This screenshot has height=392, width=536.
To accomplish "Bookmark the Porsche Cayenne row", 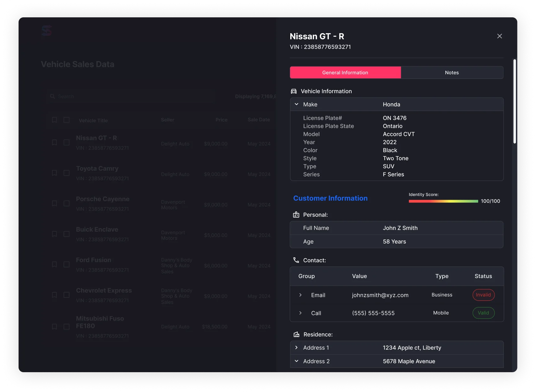I will 54,203.
